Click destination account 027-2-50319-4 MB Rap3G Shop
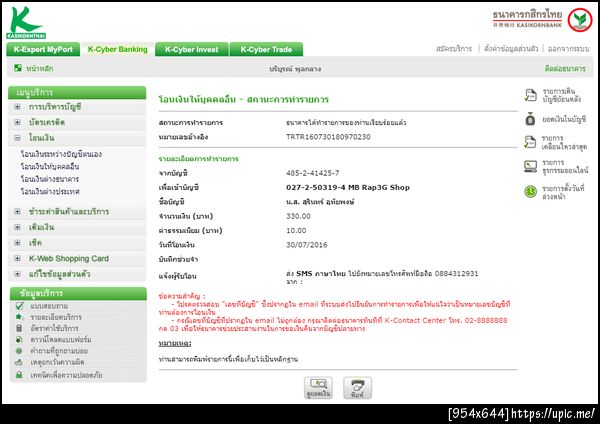Screen dimensions: 600x424 pos(348,187)
